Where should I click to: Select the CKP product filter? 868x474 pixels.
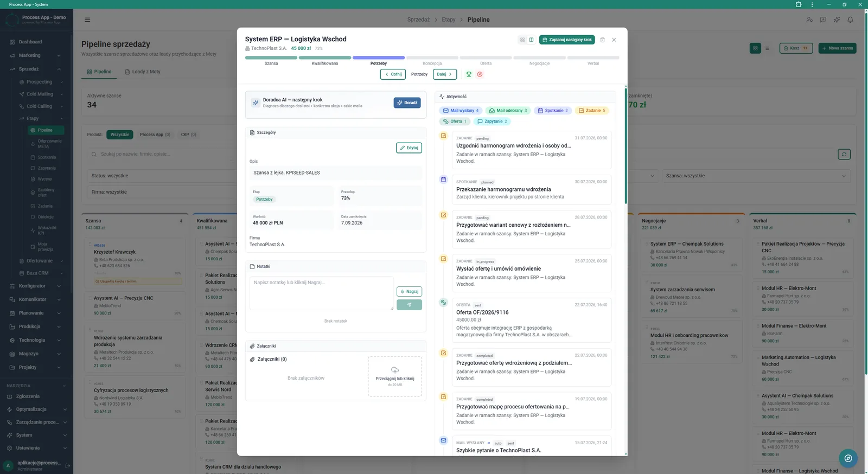pyautogui.click(x=189, y=134)
